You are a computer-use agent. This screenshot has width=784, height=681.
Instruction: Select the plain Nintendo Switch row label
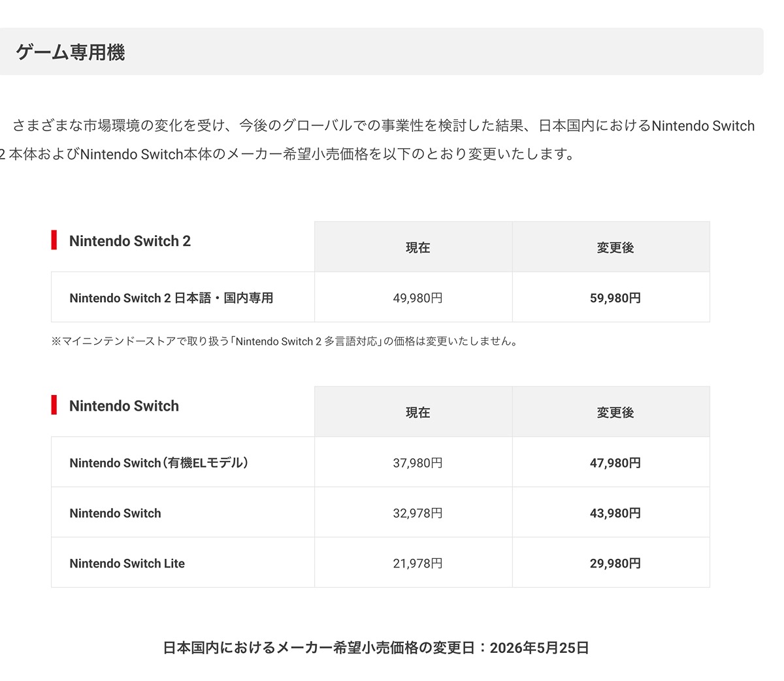click(x=115, y=513)
